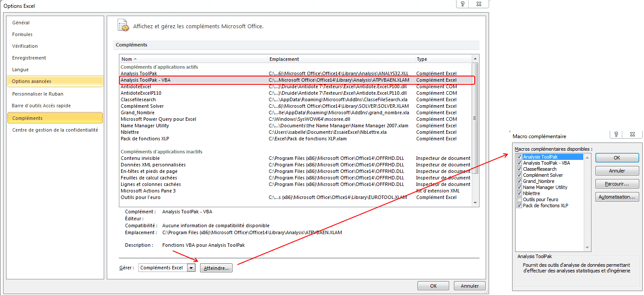Click Annuler in the Options Excel dialog
Image resolution: width=644 pixels, height=295 pixels.
click(x=470, y=286)
